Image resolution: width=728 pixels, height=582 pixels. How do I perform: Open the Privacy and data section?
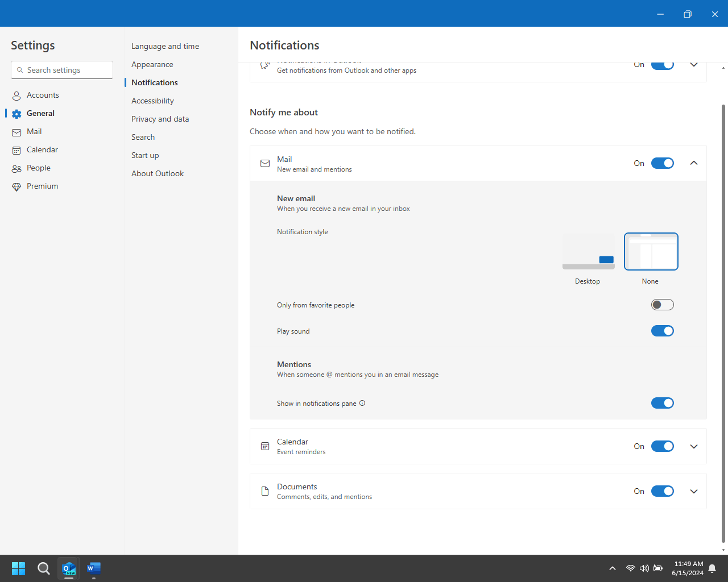(x=160, y=119)
